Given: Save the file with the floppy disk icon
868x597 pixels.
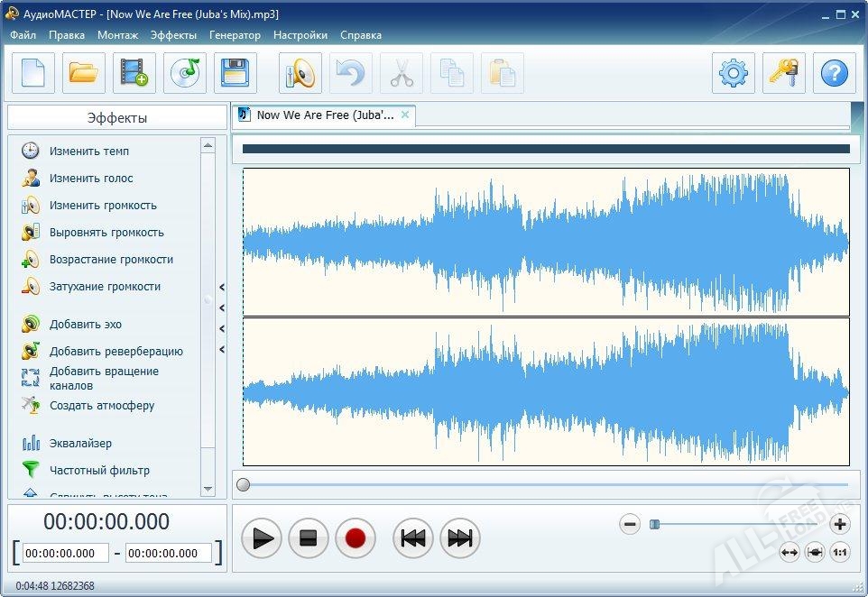Looking at the screenshot, I should coord(235,73).
